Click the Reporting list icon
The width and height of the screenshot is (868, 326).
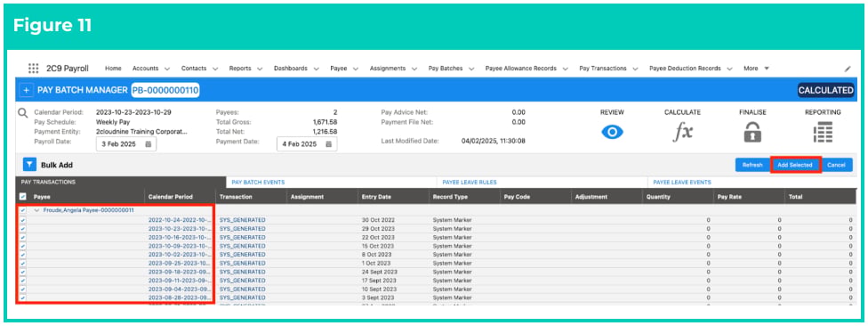[823, 132]
